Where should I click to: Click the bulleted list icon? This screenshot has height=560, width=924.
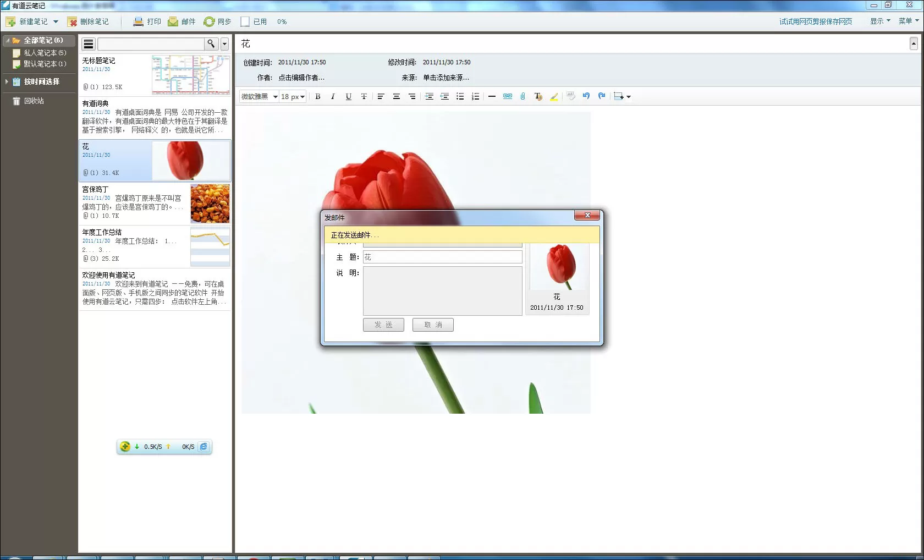(x=460, y=96)
